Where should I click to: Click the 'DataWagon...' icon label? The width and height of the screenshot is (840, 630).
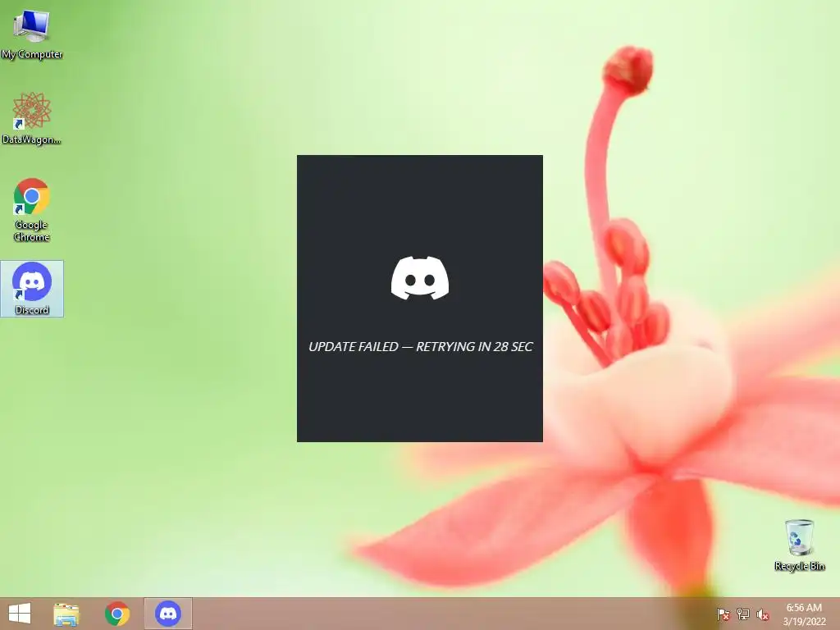(x=32, y=139)
